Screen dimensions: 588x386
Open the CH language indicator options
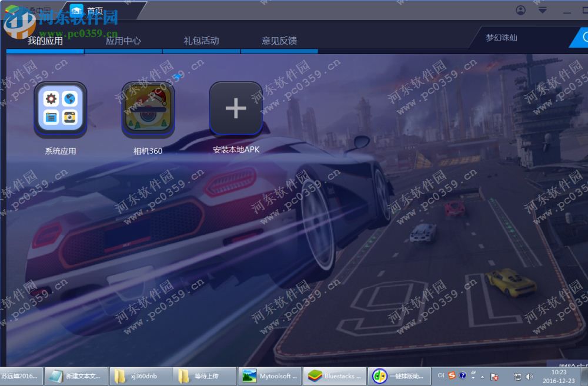coord(440,376)
